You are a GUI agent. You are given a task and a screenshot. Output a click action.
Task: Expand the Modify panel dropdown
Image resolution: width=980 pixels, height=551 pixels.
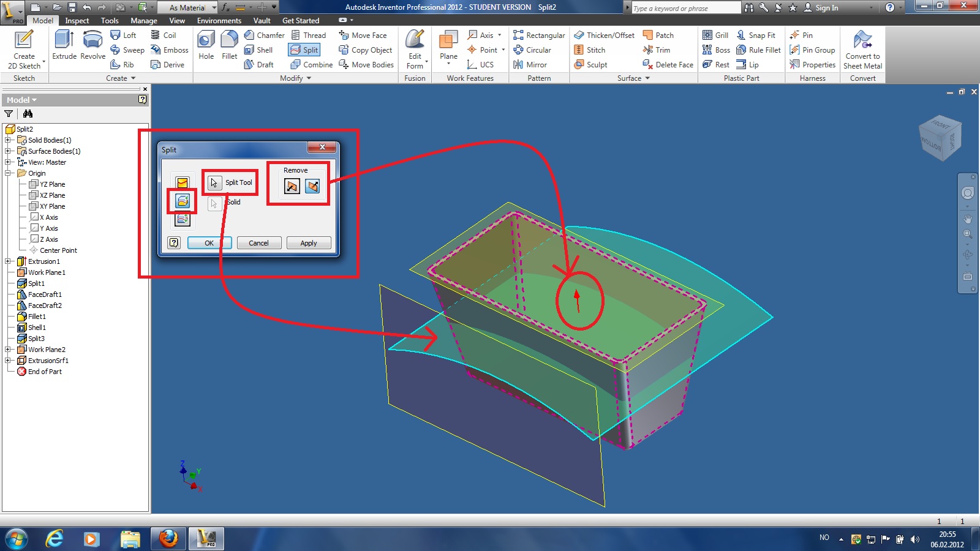click(296, 78)
